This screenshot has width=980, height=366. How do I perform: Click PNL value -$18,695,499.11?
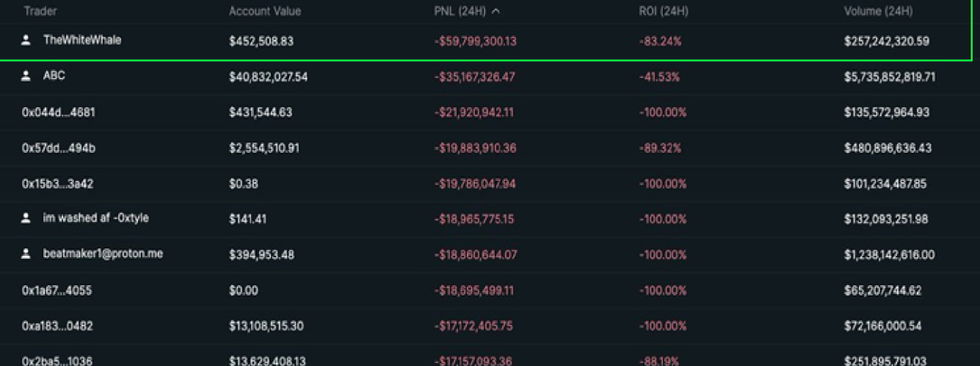click(x=473, y=290)
